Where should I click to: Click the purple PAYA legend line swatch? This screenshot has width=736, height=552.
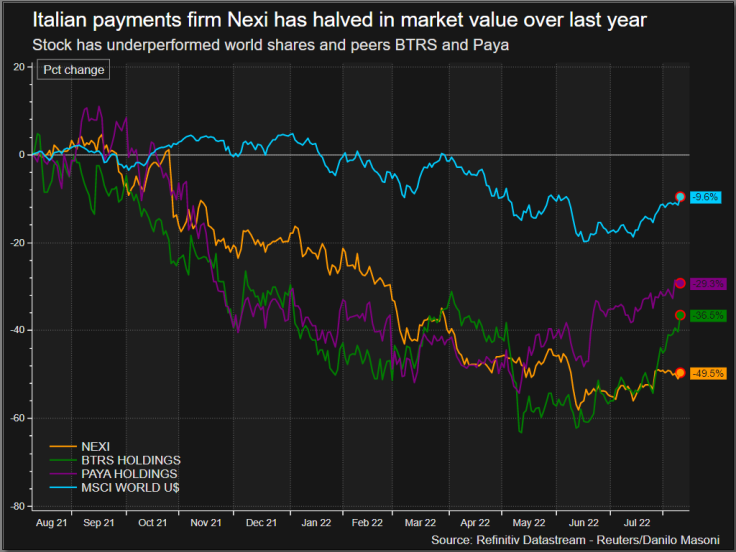pyautogui.click(x=63, y=474)
